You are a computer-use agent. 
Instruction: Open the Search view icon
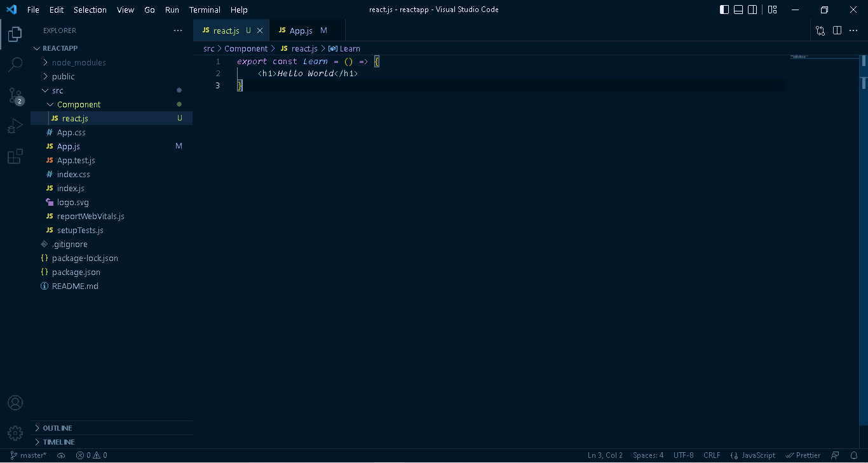(x=15, y=64)
